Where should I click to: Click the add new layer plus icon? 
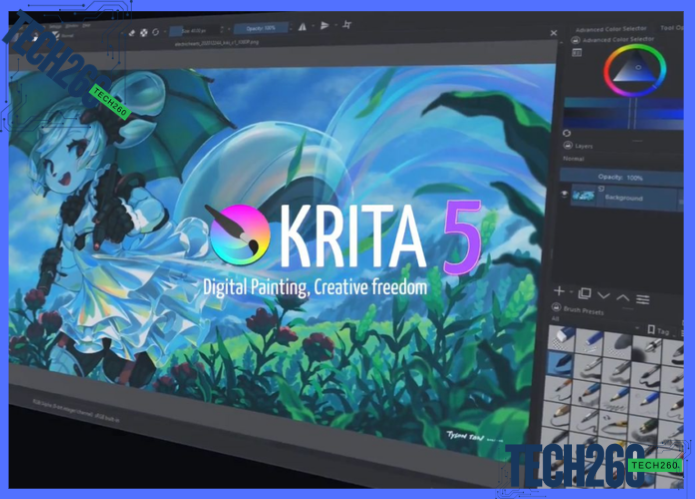(560, 292)
